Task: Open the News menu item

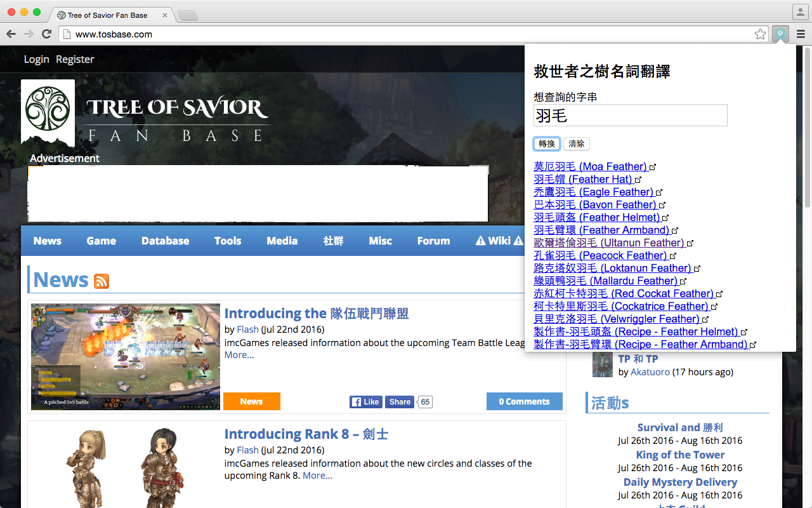Action: [x=48, y=241]
